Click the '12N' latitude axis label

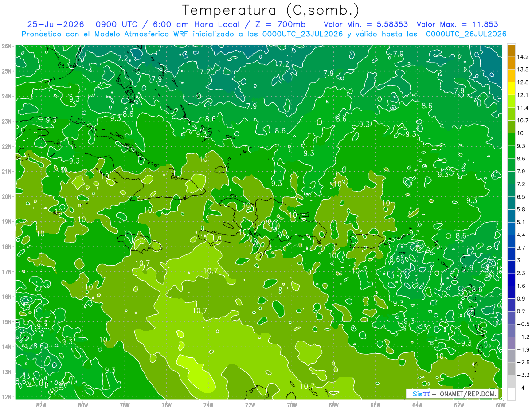[x=7, y=396]
